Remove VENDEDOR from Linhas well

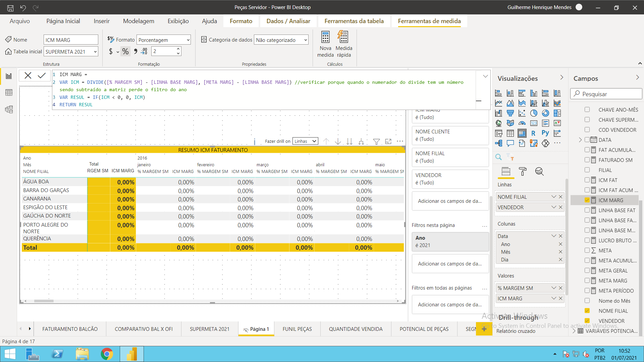[560, 207]
